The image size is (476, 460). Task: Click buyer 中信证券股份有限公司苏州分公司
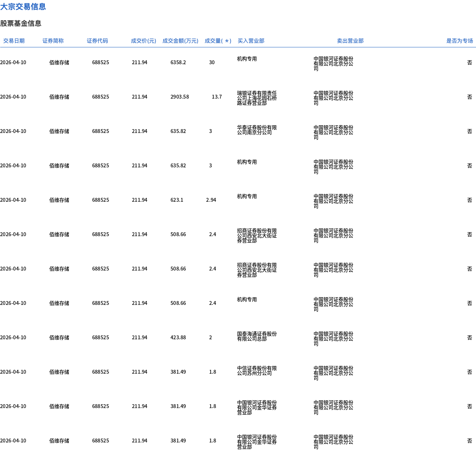pos(257,371)
